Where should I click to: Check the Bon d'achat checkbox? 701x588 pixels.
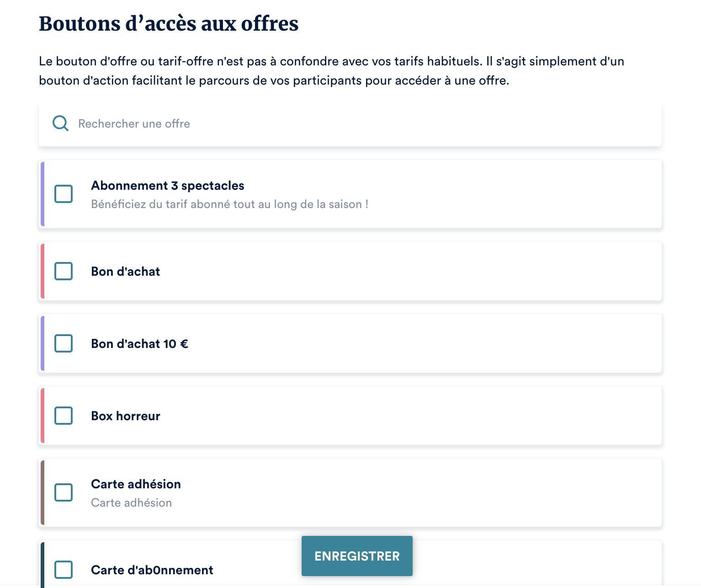coord(64,271)
